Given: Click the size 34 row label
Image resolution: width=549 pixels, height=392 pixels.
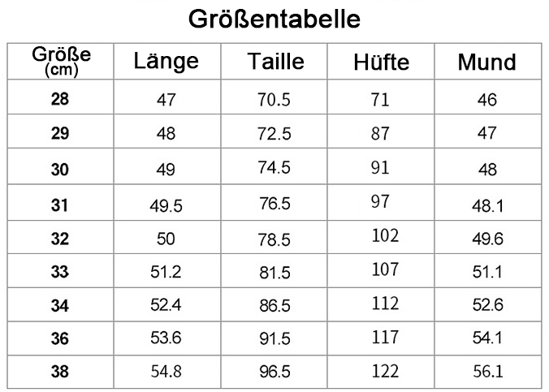Looking at the screenshot, I should tap(61, 305).
